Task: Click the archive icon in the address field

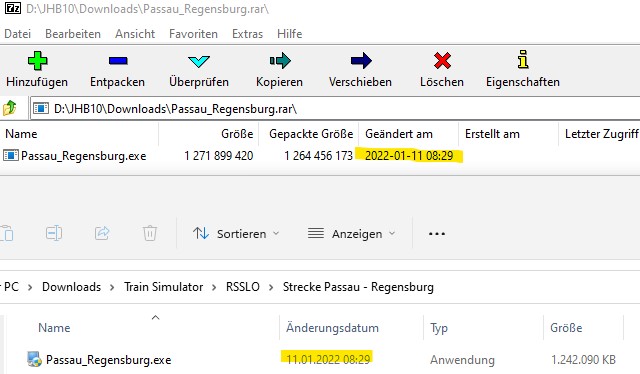Action: coord(41,108)
